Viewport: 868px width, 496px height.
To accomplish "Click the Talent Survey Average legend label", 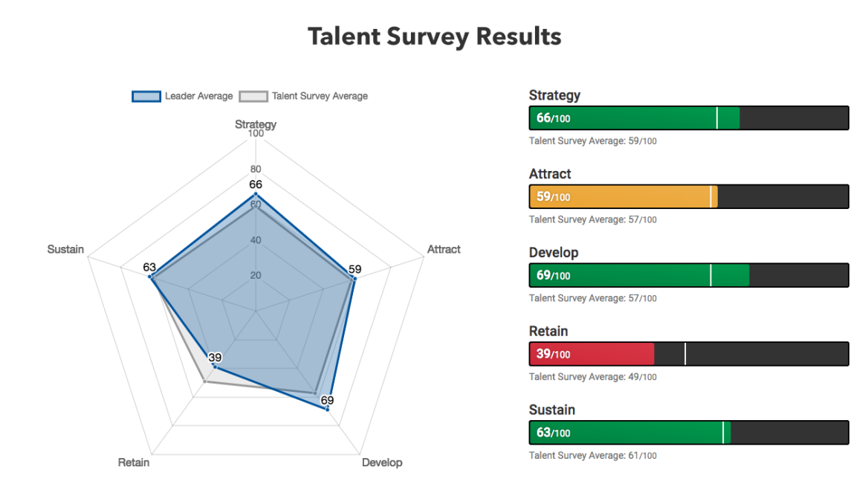I will [x=320, y=97].
